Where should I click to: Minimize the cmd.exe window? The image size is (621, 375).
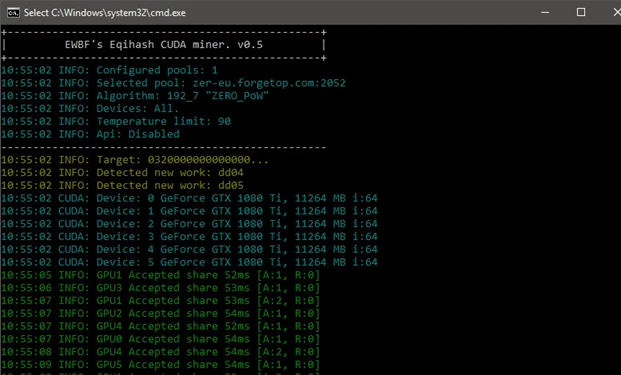coord(545,12)
